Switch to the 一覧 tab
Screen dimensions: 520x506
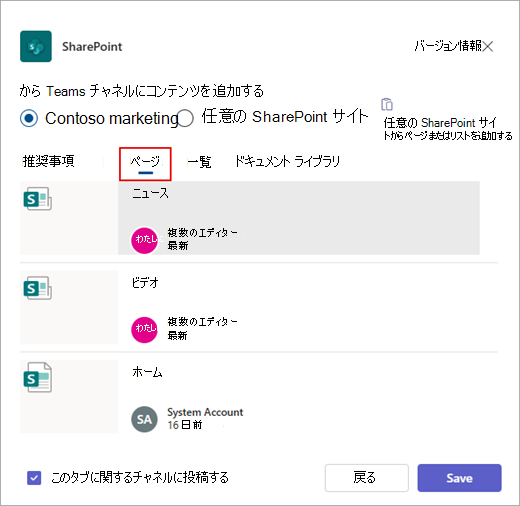199,162
